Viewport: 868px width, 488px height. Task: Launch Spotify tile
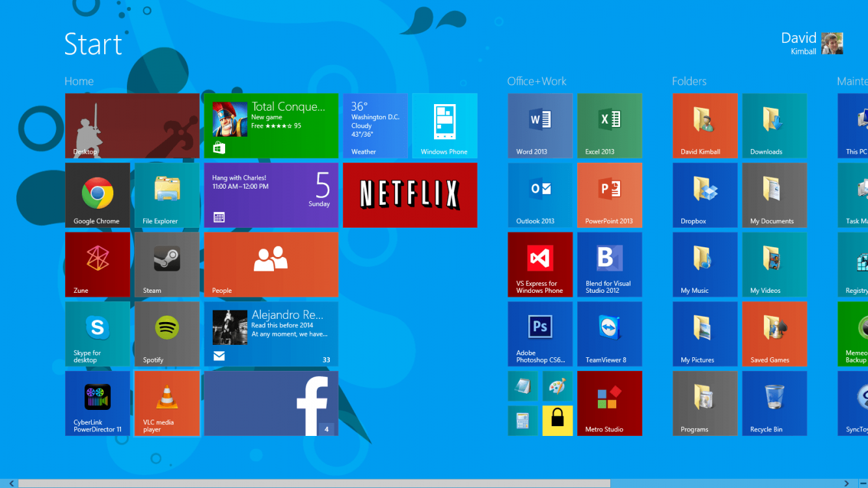click(167, 334)
